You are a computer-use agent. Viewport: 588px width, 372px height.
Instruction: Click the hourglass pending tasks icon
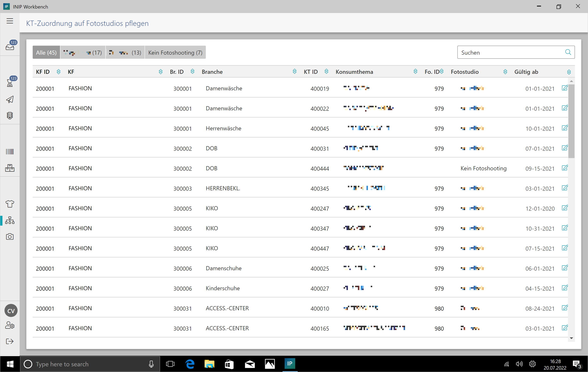tap(10, 83)
